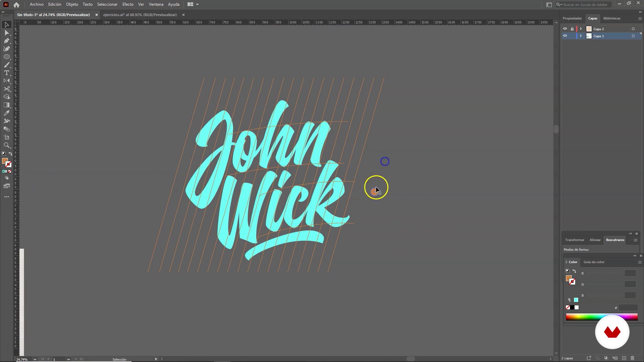Click default fill and stroke icon in toolbar
The height and width of the screenshot is (362, 644).
pos(4,154)
